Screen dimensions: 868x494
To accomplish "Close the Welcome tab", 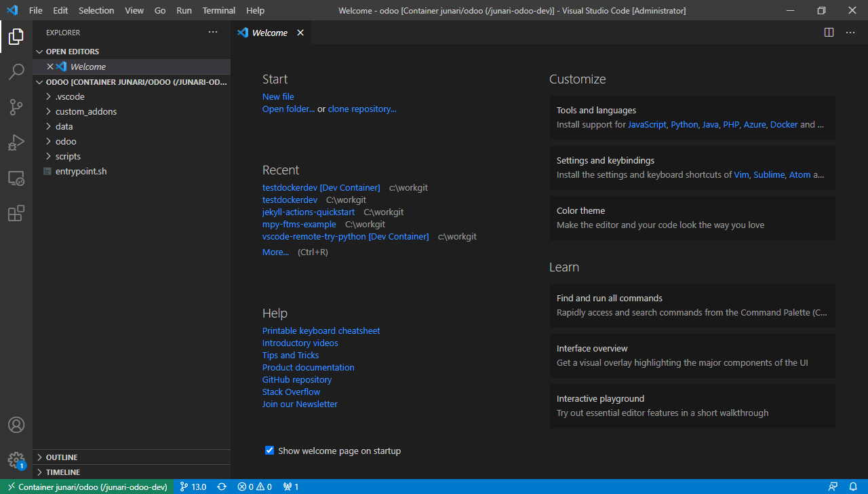I will click(x=300, y=33).
